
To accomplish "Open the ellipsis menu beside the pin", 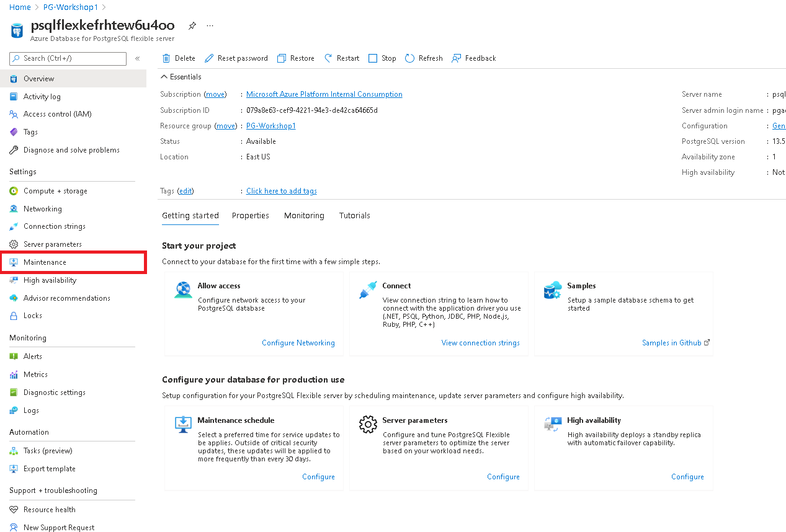I will point(210,25).
